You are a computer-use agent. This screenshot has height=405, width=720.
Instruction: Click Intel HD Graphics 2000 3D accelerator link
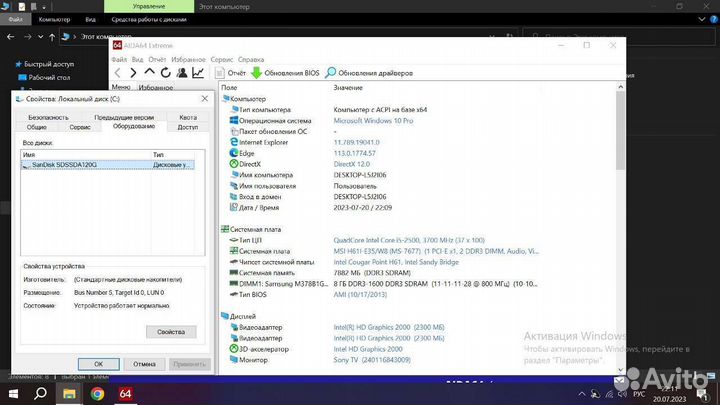(368, 349)
